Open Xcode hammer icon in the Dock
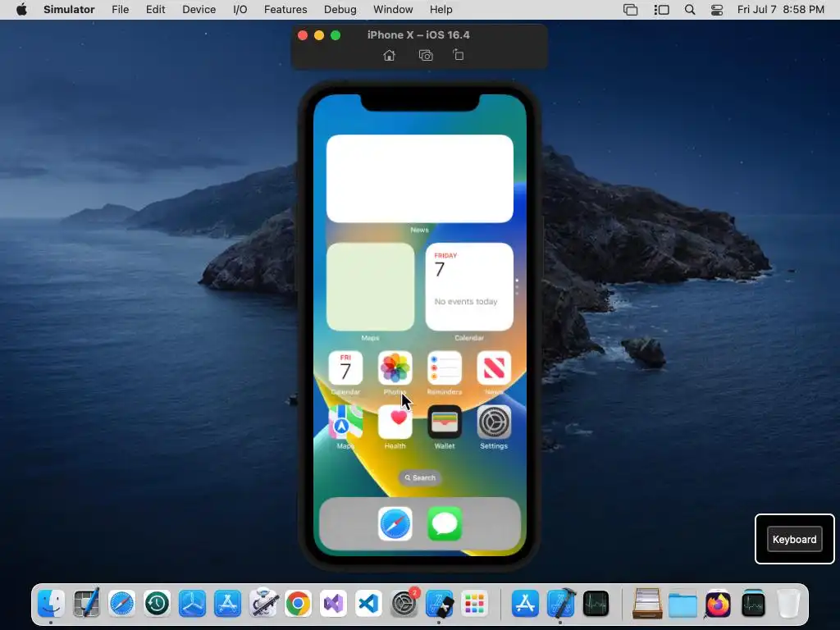The height and width of the screenshot is (630, 840). click(x=561, y=604)
